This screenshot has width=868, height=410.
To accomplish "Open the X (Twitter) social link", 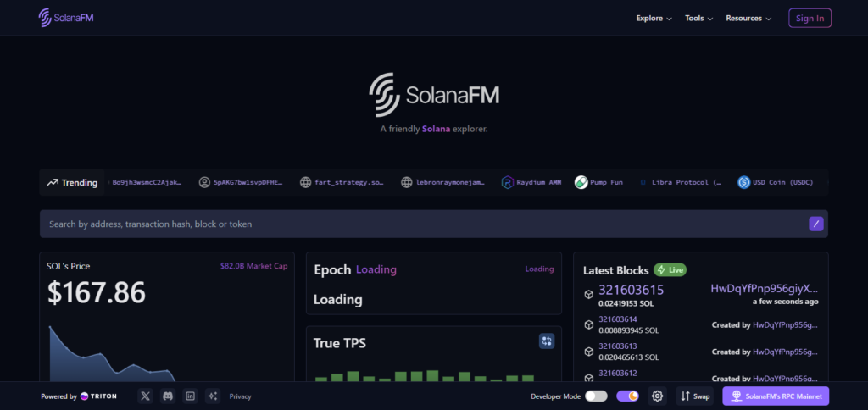I will (146, 396).
